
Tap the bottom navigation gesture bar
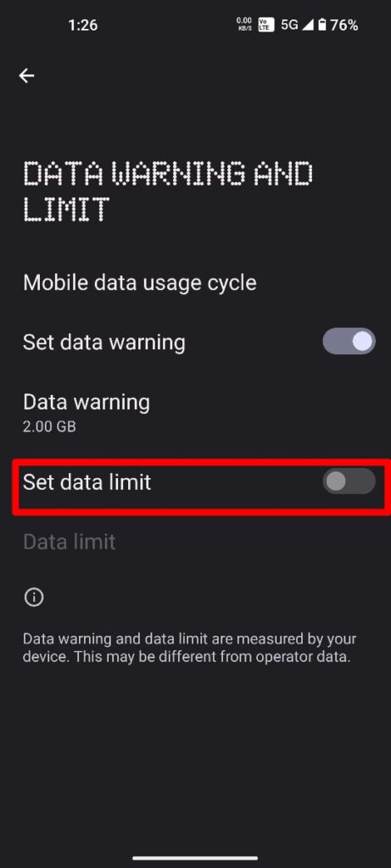(195, 858)
